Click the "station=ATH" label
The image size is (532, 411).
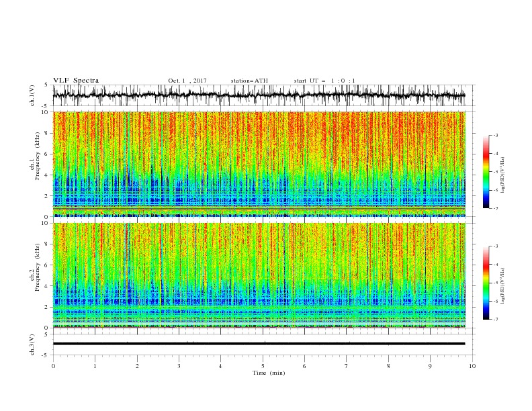tap(249, 81)
